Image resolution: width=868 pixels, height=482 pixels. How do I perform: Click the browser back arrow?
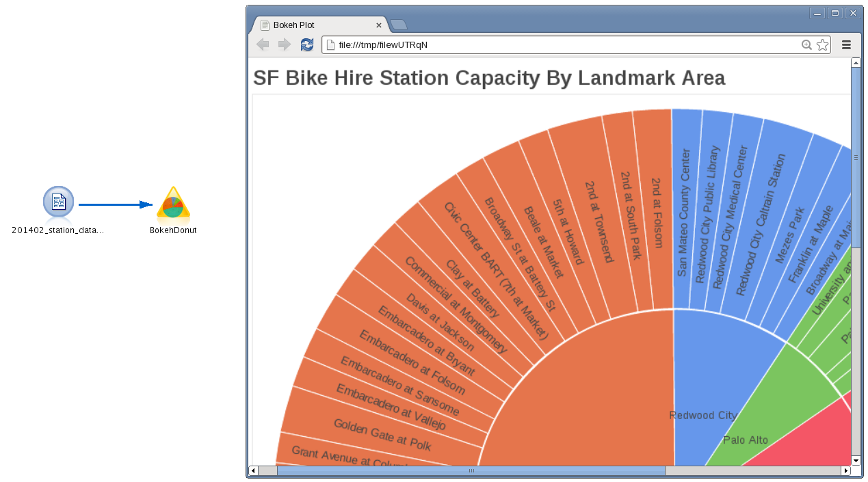263,44
